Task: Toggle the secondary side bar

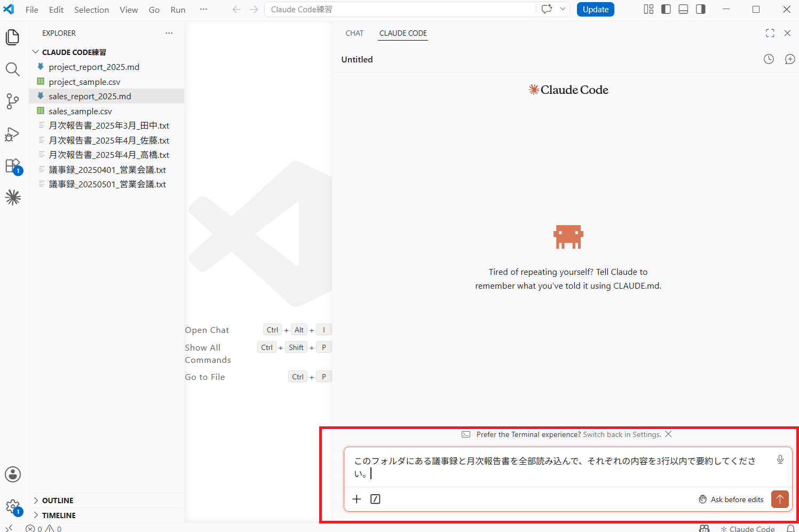Action: point(701,9)
